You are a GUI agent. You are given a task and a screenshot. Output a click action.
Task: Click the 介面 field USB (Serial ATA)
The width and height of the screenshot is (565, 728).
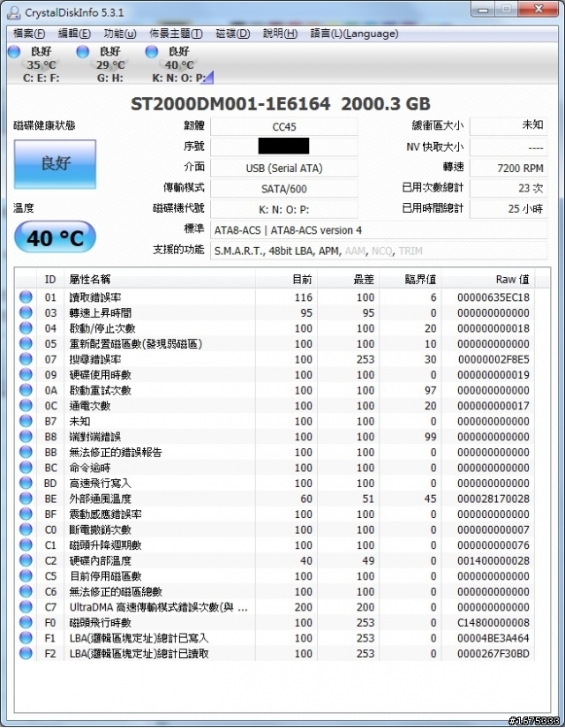[x=284, y=168]
